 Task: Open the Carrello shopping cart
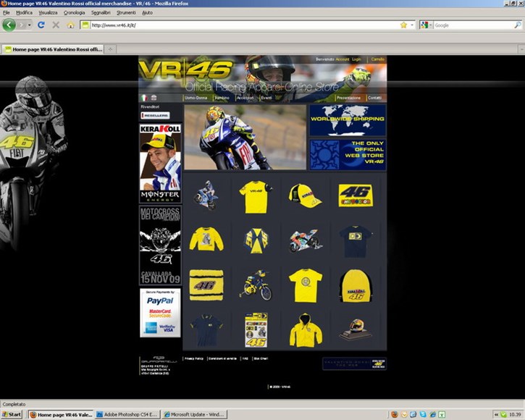pyautogui.click(x=377, y=59)
